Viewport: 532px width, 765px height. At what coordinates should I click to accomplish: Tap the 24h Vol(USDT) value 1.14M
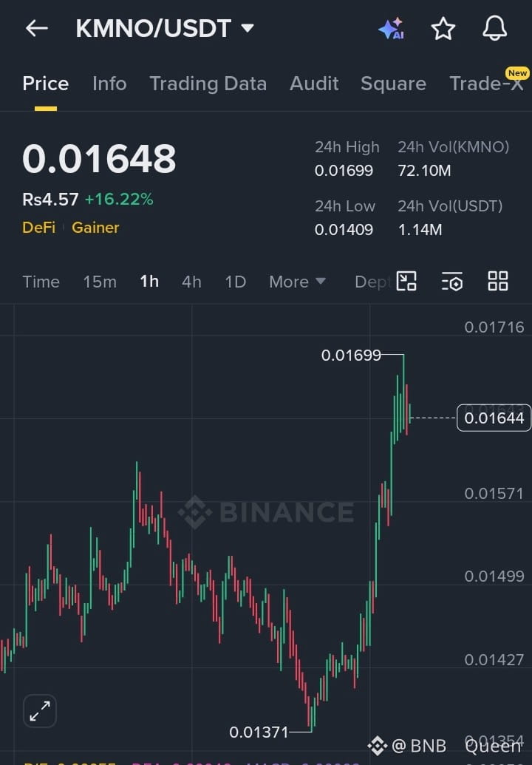(x=420, y=229)
